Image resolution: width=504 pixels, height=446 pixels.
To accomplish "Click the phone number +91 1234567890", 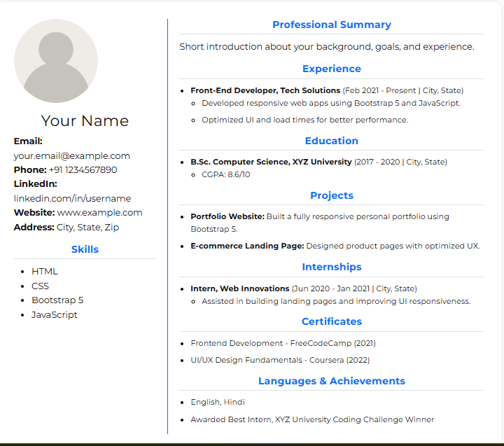I will coord(83,170).
